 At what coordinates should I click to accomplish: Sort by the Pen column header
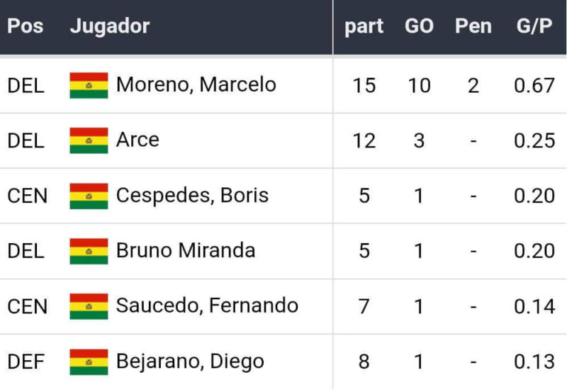(473, 26)
